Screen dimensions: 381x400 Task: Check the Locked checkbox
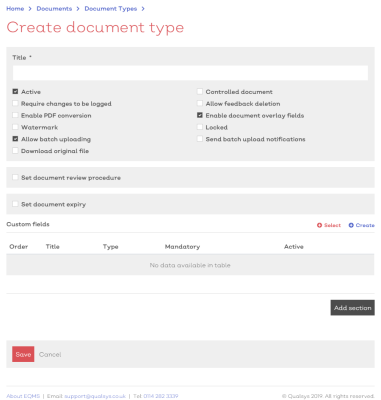pyautogui.click(x=200, y=127)
